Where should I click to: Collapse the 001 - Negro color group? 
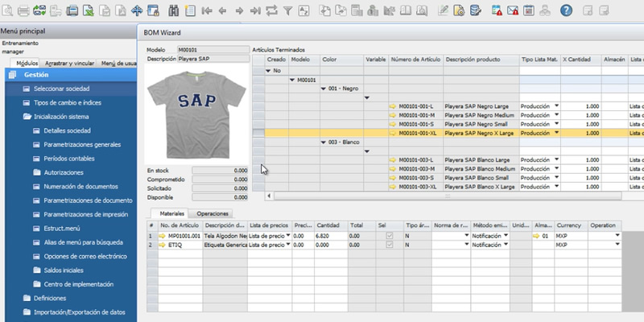(324, 89)
